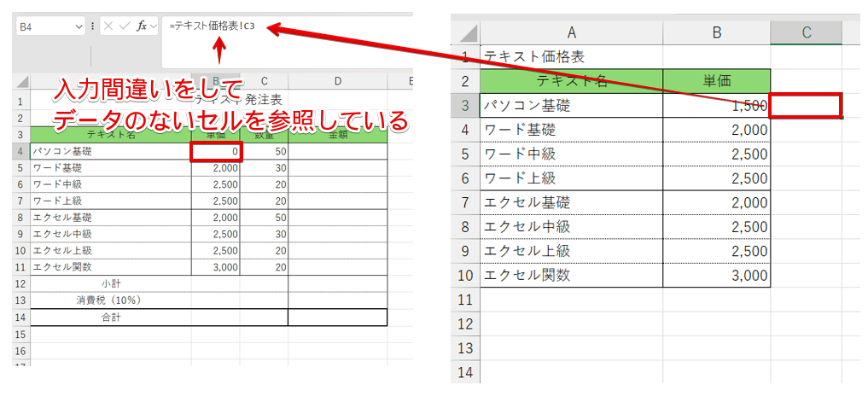The height and width of the screenshot is (402, 868).
Task: Select row 11 header in the price table sheet
Action: [465, 300]
